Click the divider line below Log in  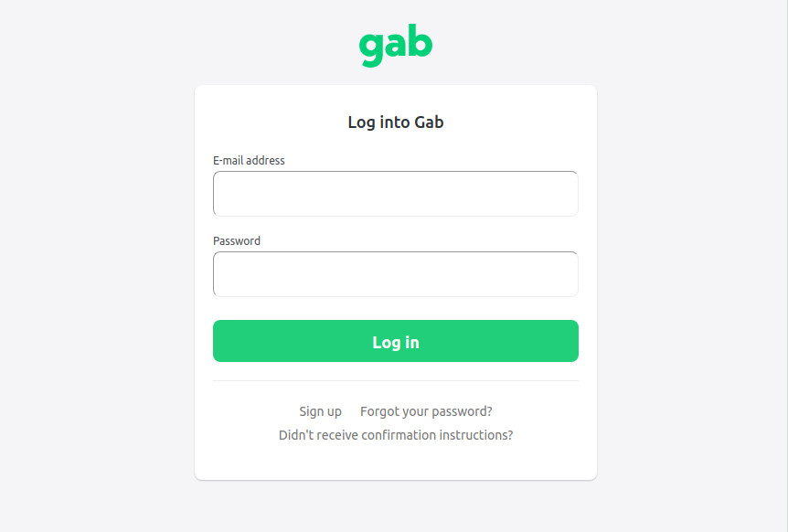pos(395,380)
